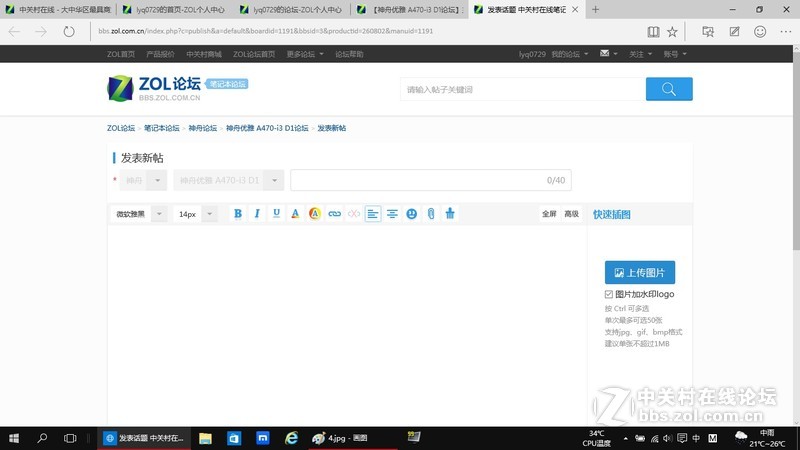The width and height of the screenshot is (800, 450).
Task: Click the forum keyword search field
Action: [522, 89]
